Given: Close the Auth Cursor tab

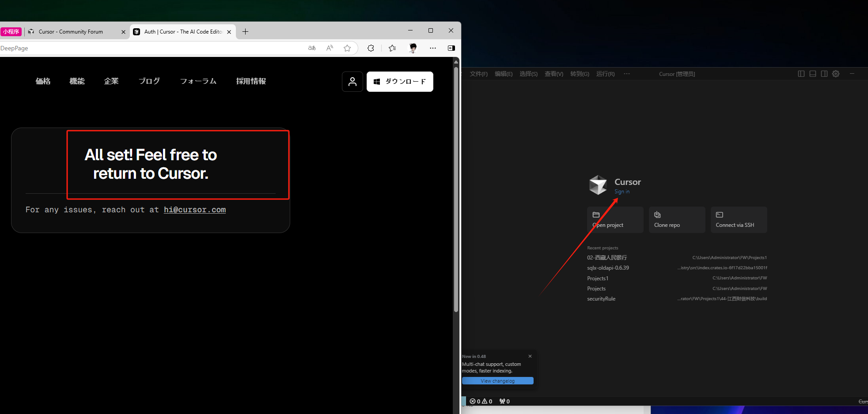Looking at the screenshot, I should tap(229, 32).
